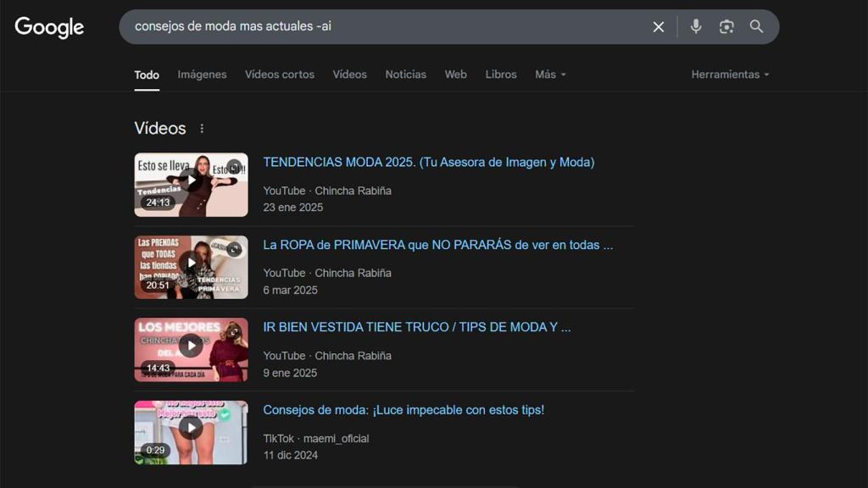Click the magnifying glass search icon
This screenshot has width=868, height=488.
756,26
